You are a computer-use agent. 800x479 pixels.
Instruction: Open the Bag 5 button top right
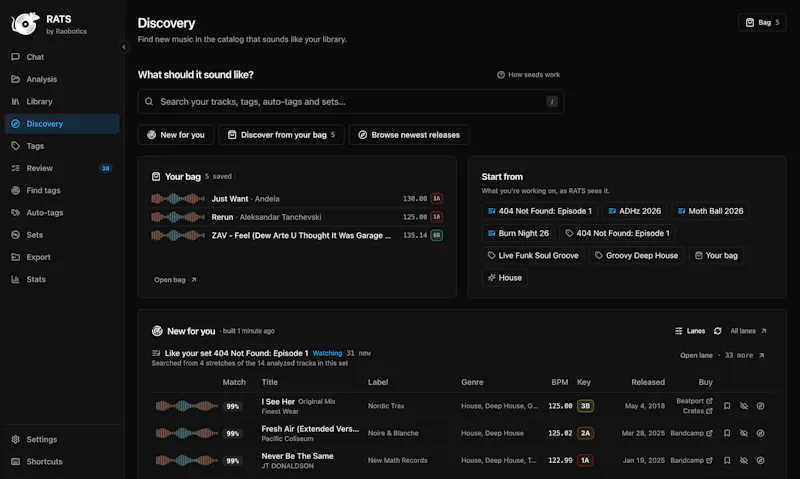point(762,22)
